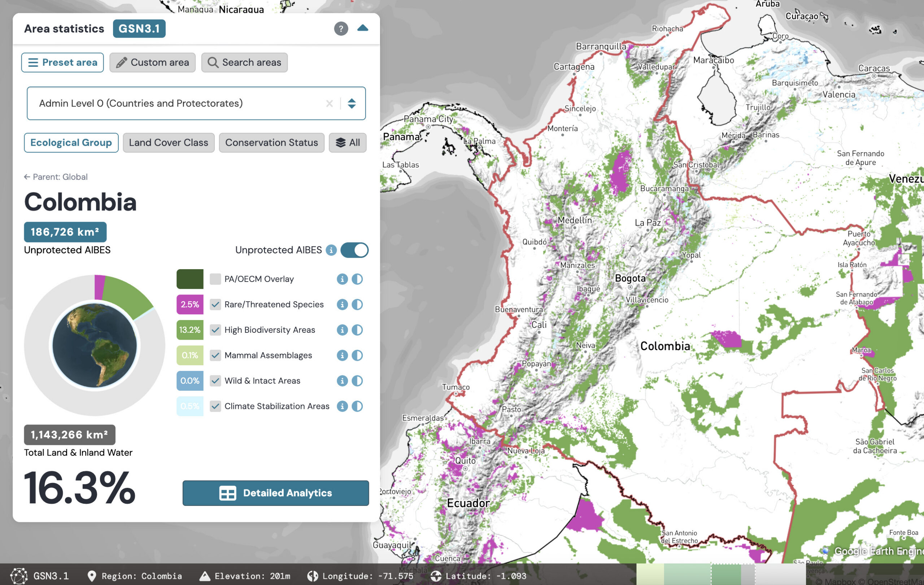Open info icon for PA/OECM Overlay
Image resolution: width=924 pixels, height=585 pixels.
coord(342,279)
